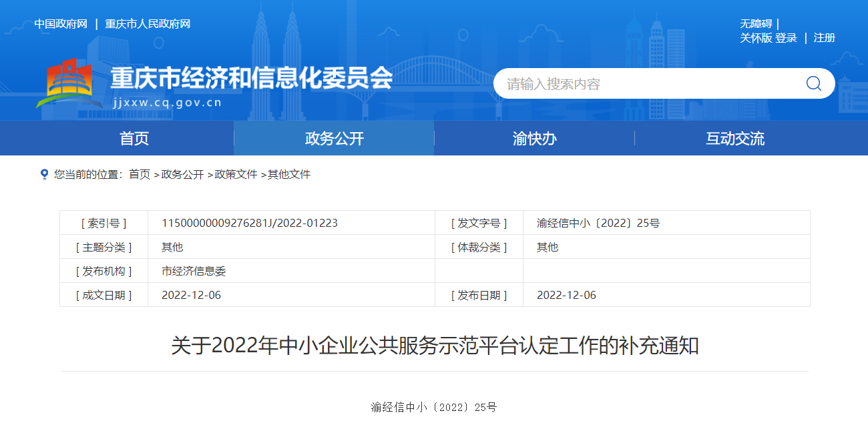The width and height of the screenshot is (868, 427).
Task: Go to the 互动交流 navigation tab
Action: pos(734,139)
